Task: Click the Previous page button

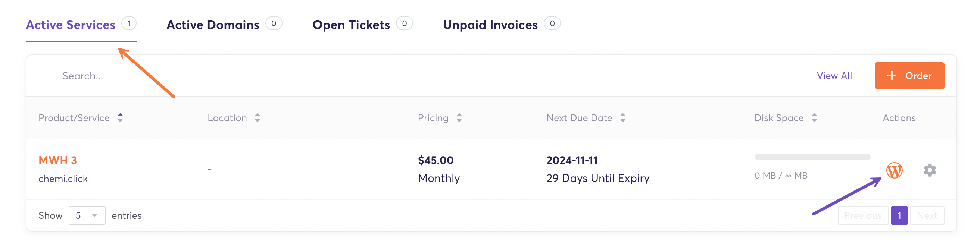Action: (x=862, y=215)
